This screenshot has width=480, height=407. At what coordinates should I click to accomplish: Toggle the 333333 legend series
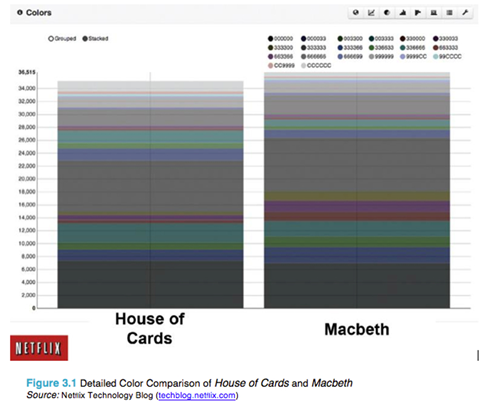(x=313, y=48)
